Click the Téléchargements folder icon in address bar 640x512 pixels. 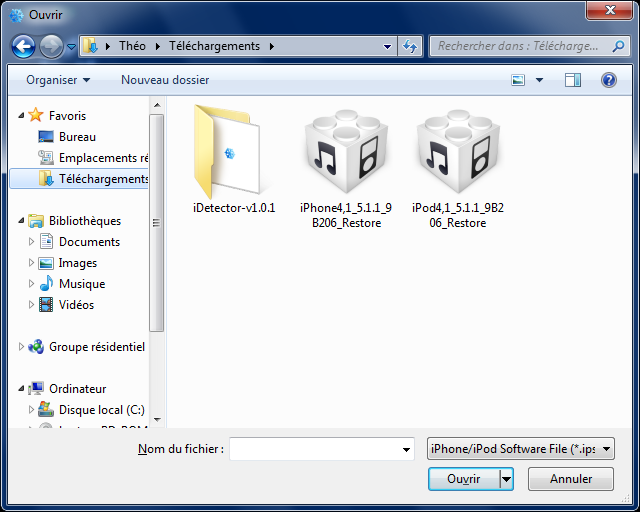[90, 46]
